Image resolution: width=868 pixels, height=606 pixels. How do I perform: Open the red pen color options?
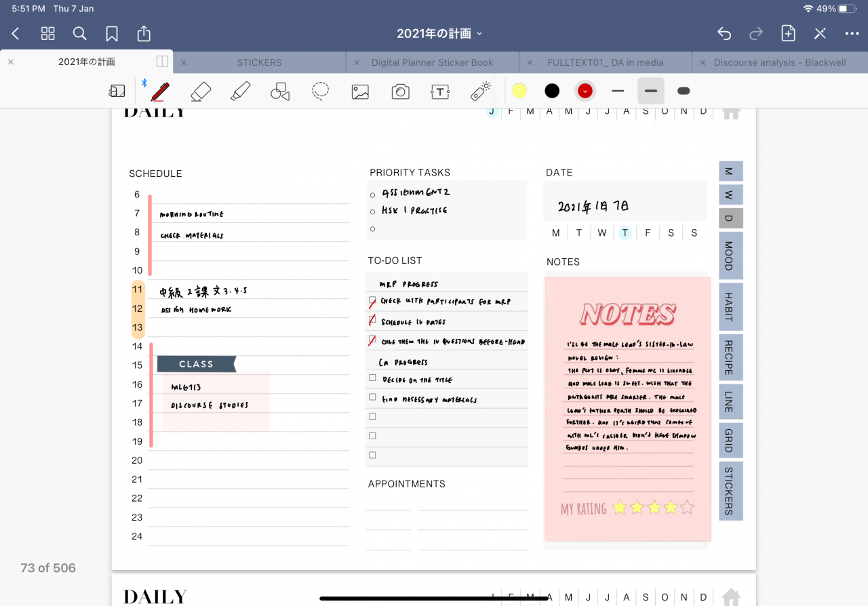tap(585, 91)
